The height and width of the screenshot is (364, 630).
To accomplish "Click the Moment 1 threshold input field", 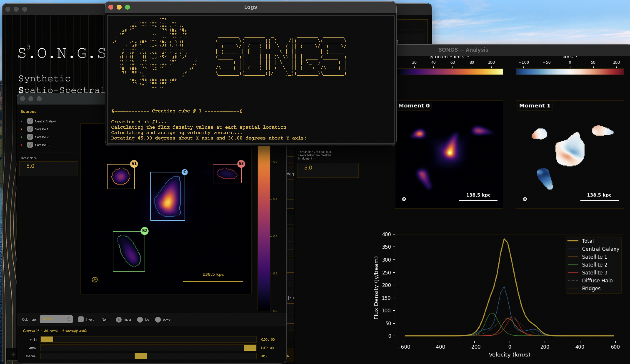I will [328, 170].
